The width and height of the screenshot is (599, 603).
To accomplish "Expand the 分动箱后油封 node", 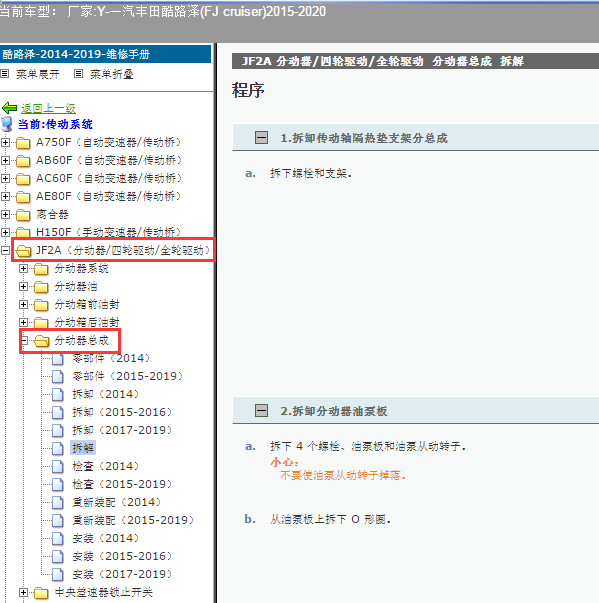I will click(23, 322).
